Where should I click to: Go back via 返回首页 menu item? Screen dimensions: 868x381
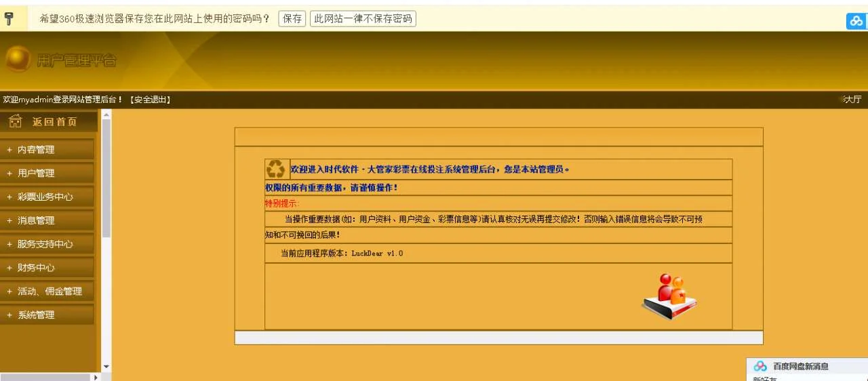(x=54, y=122)
